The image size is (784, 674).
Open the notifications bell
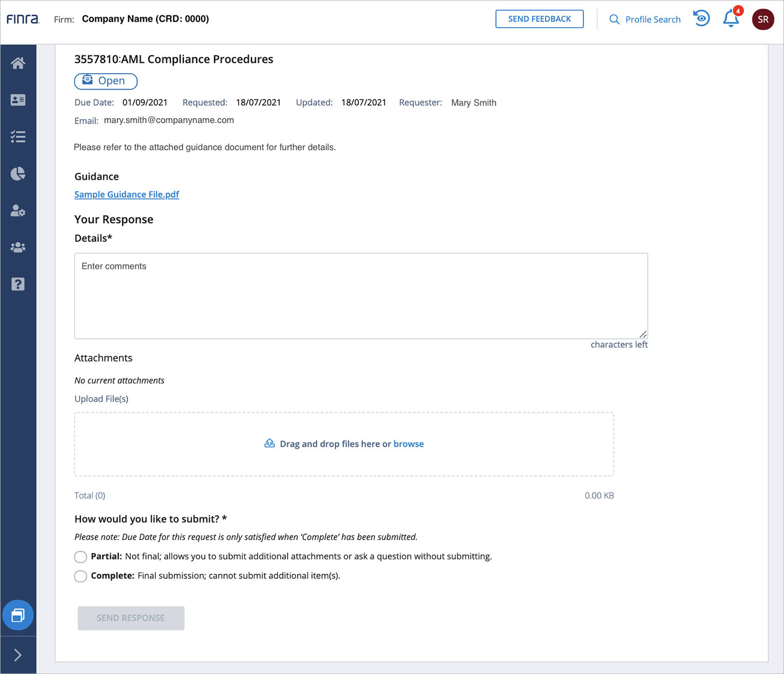[x=730, y=19]
